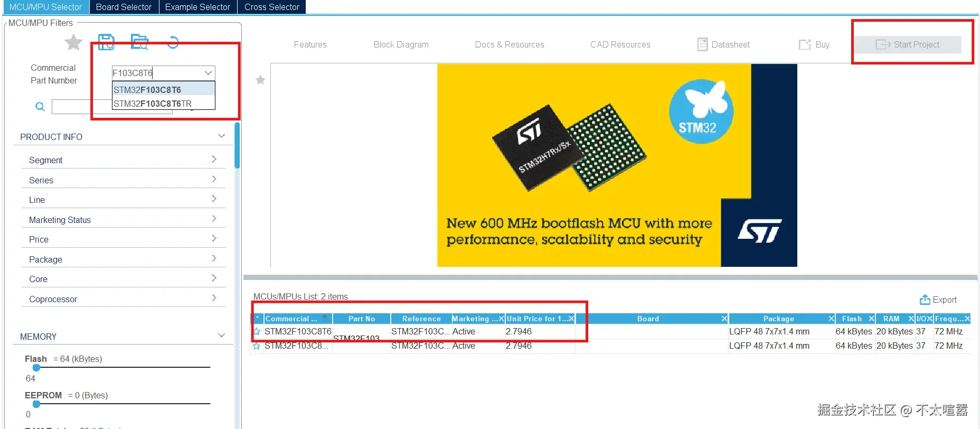
Task: Star the STM32F103C8T6 row as favorite
Action: 257,332
